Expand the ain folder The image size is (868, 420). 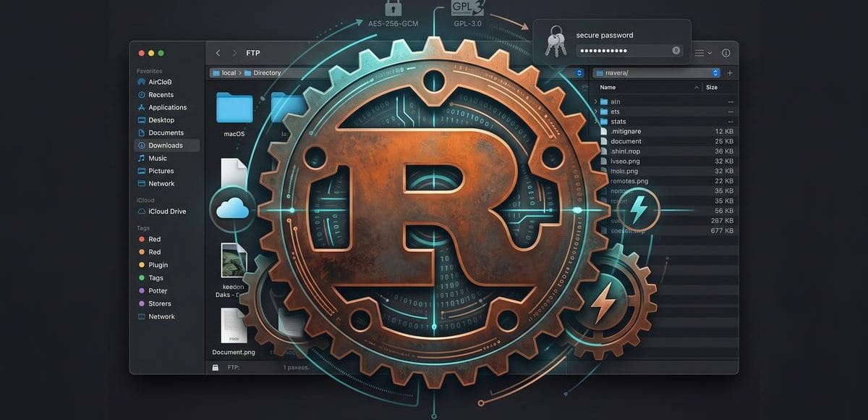(596, 102)
